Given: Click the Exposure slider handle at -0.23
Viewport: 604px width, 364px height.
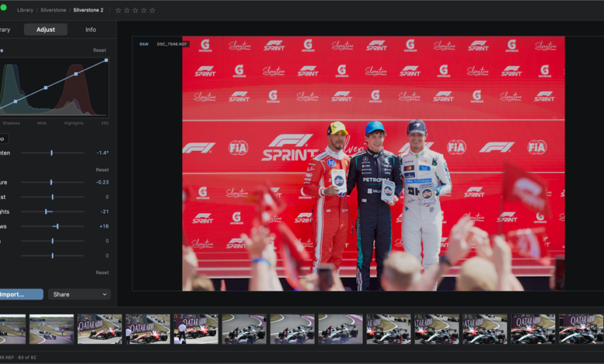Looking at the screenshot, I should pyautogui.click(x=51, y=182).
